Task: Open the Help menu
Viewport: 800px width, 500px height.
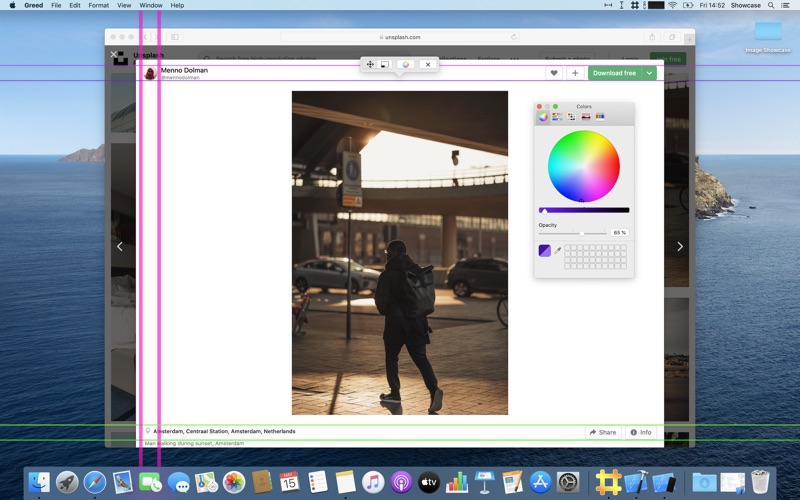Action: pos(177,5)
